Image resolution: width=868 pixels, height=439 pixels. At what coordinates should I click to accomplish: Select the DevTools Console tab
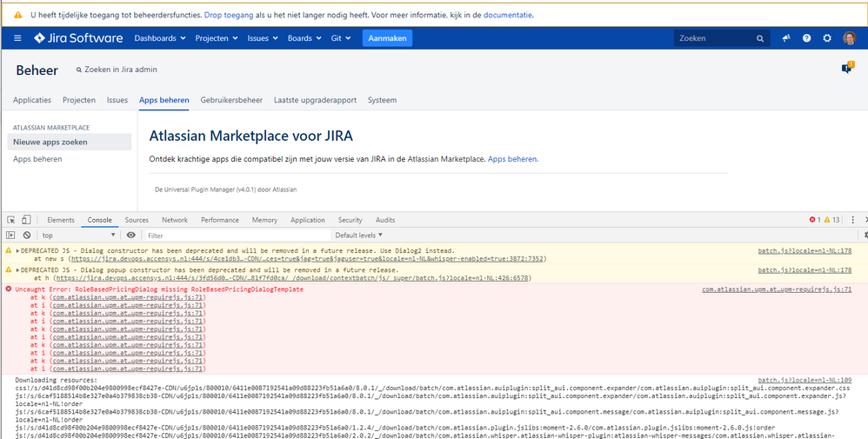point(100,220)
